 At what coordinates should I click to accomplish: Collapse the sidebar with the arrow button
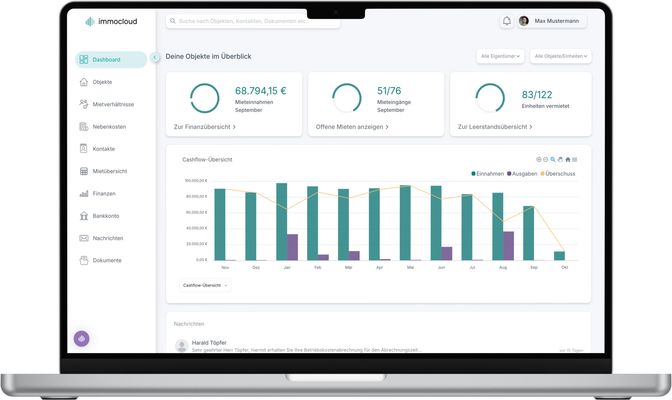155,57
